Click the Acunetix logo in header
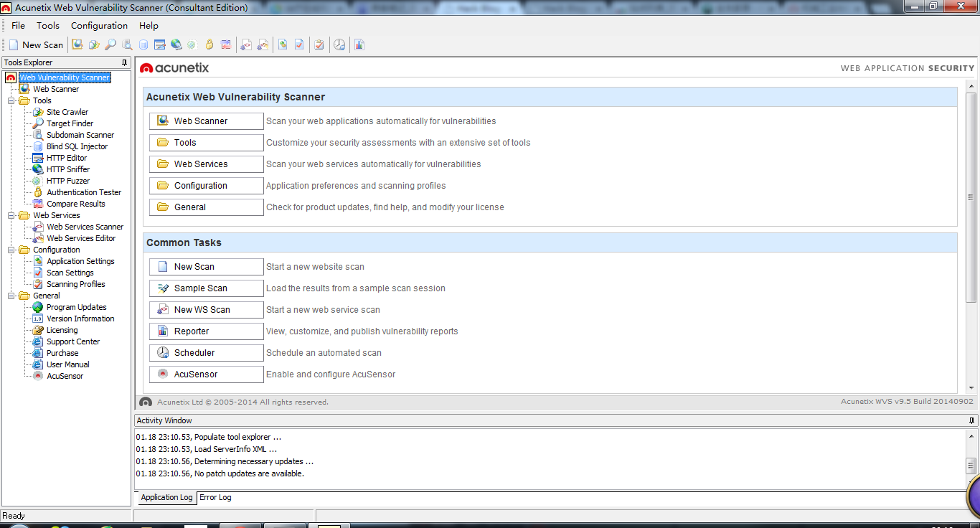This screenshot has height=528, width=980. (x=174, y=67)
